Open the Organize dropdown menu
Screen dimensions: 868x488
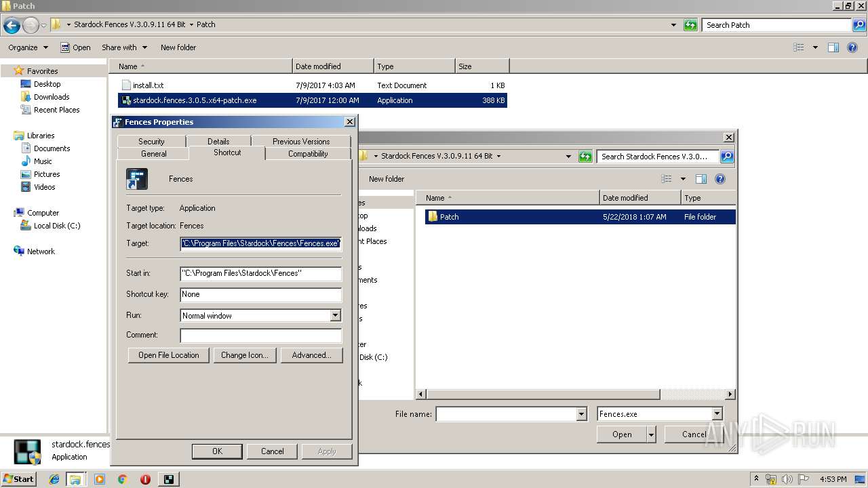[x=28, y=47]
